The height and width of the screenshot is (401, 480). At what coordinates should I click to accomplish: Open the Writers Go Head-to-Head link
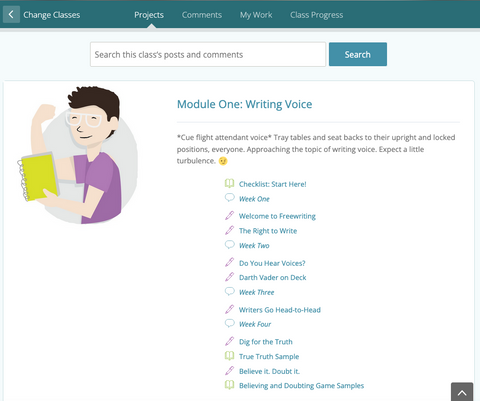(280, 310)
